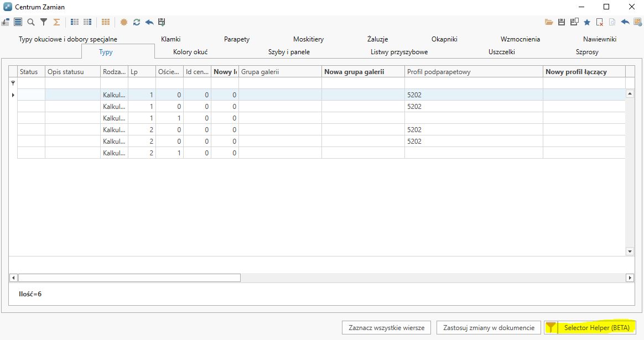Click the orange sigma summary icon
Viewport: 644px width, 340px height.
tap(56, 22)
